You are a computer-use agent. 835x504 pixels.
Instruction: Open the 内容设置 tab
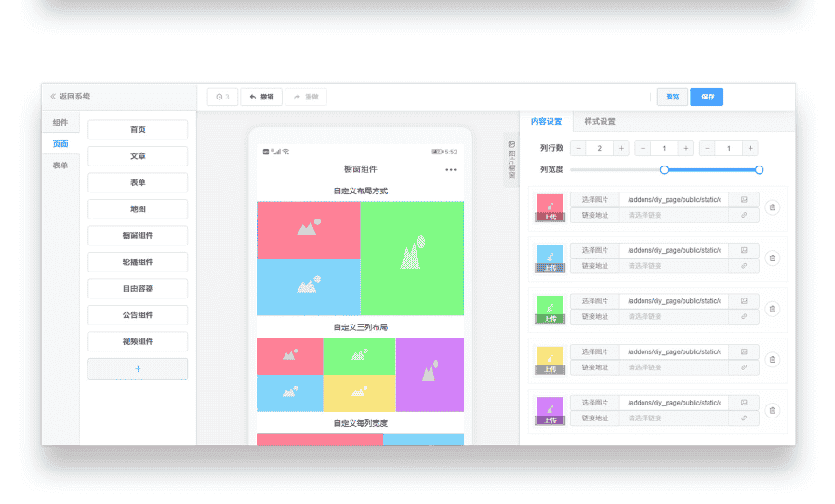pyautogui.click(x=547, y=122)
